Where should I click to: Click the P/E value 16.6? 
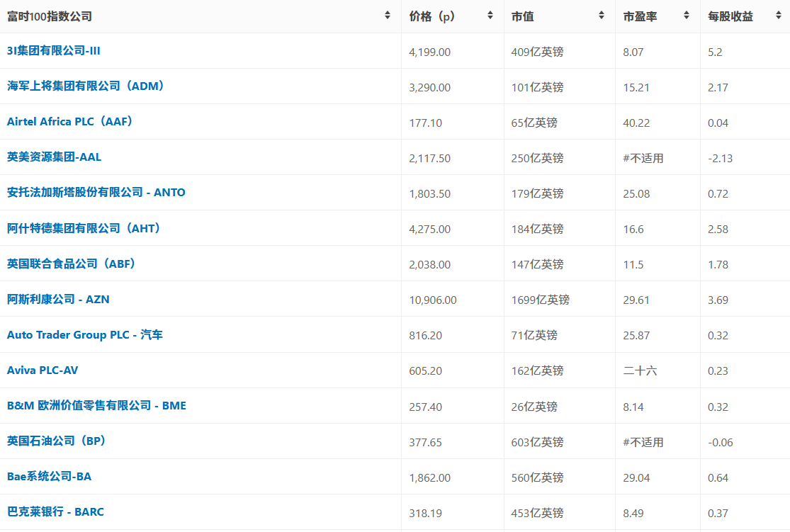[633, 230]
